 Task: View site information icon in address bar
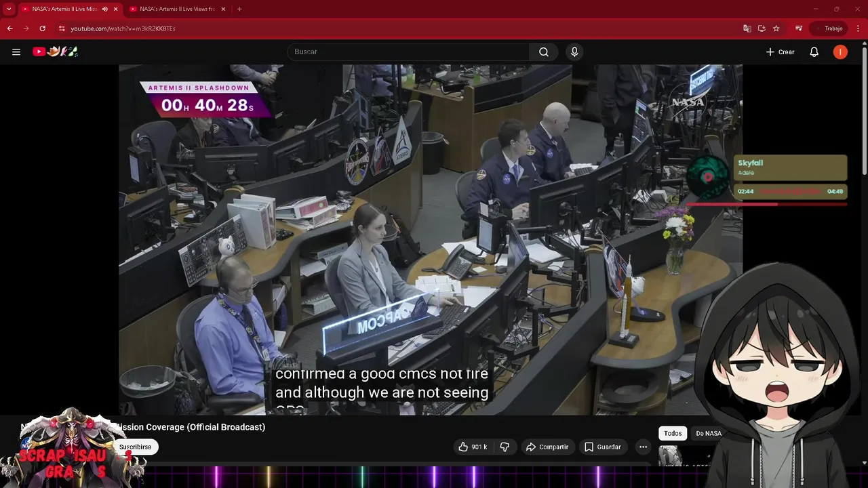[62, 28]
